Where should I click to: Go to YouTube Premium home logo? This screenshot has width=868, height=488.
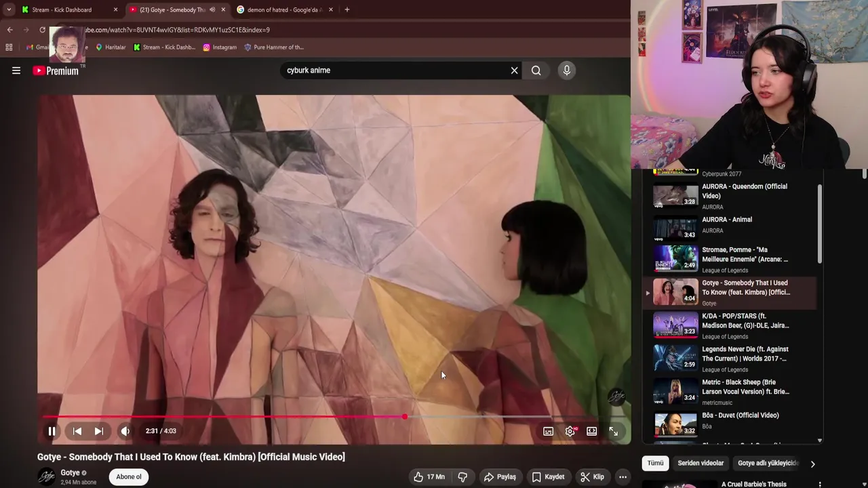click(x=56, y=70)
